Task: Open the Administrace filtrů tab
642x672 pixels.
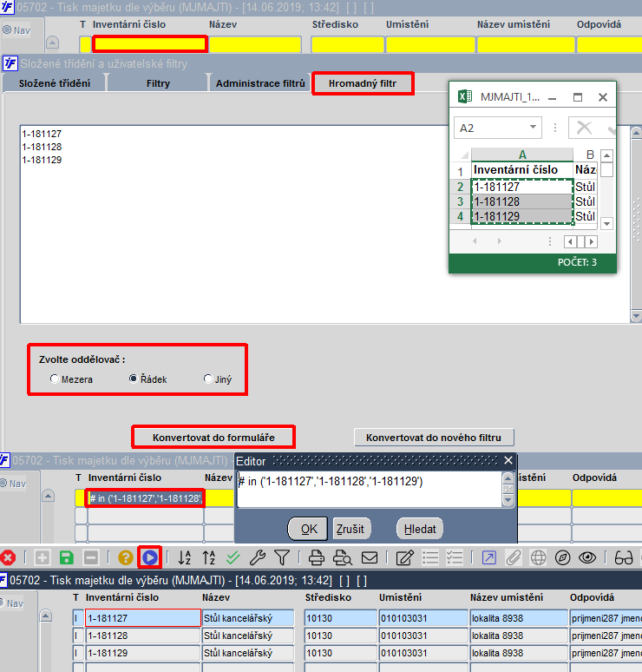Action: point(260,83)
